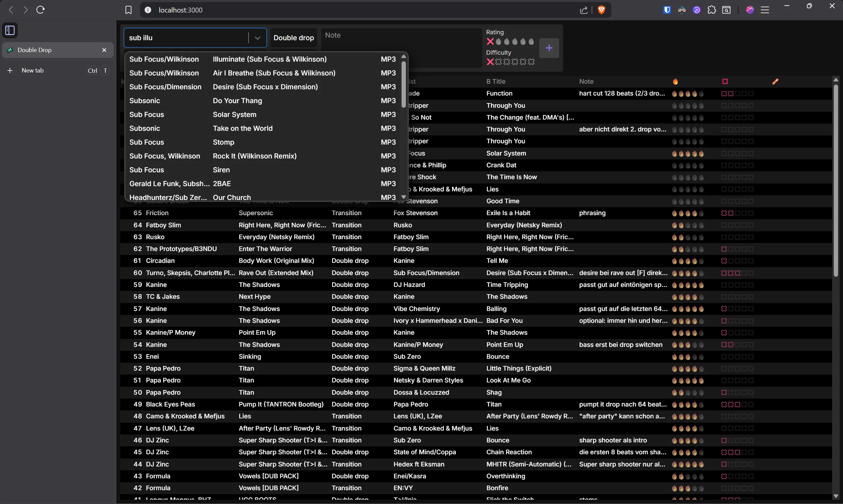
Task: Set new entry Difficulty to level five
Action: click(x=532, y=62)
